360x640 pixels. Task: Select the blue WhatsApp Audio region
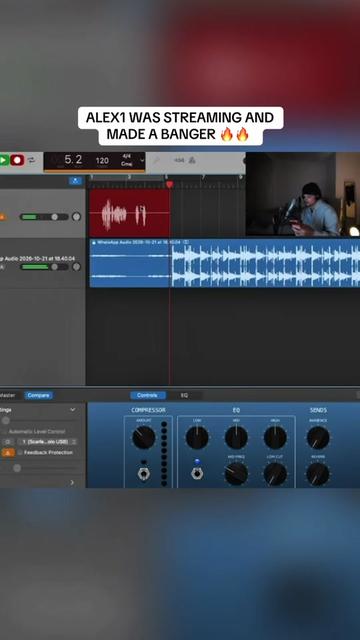click(224, 263)
